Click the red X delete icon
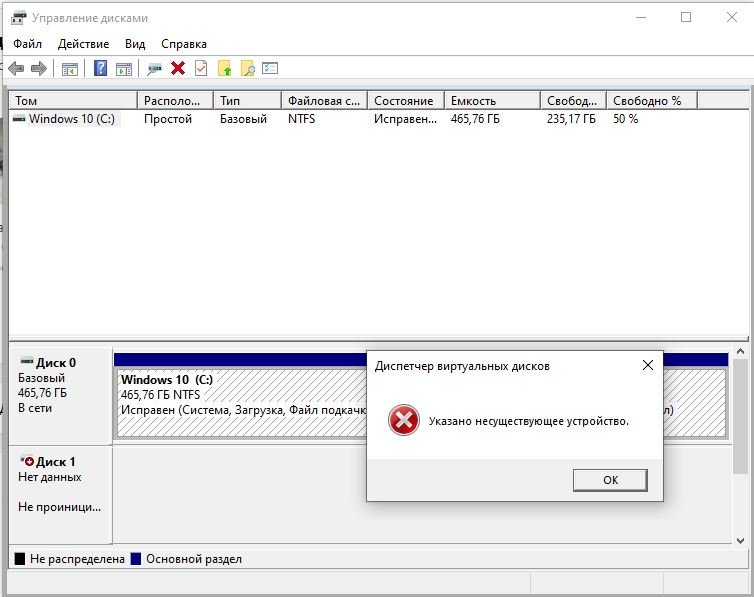Screen dimensions: 754x597 [x=178, y=68]
